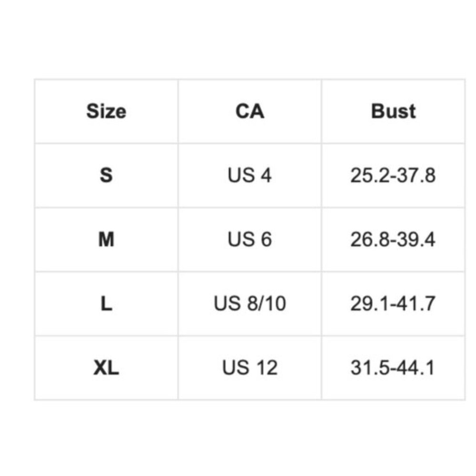Click the Size column header
476x476 pixels.
106,111
